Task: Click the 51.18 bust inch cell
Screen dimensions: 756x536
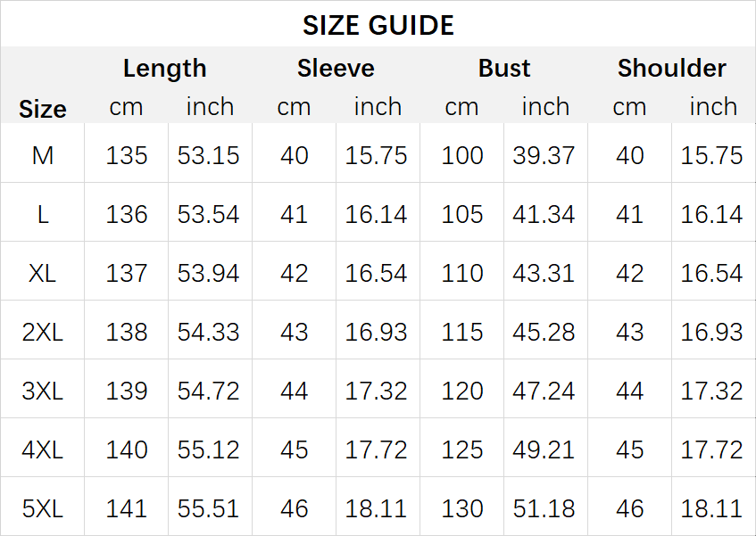Action: (x=544, y=509)
